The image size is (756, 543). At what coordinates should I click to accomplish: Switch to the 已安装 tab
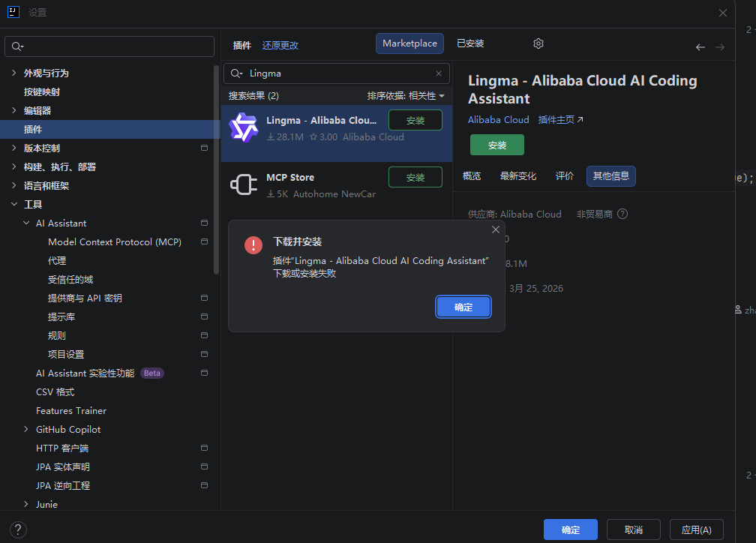coord(470,43)
